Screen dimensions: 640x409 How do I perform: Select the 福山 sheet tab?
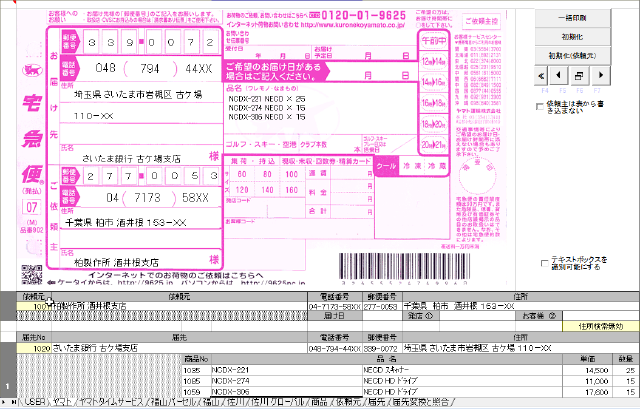coord(211,402)
